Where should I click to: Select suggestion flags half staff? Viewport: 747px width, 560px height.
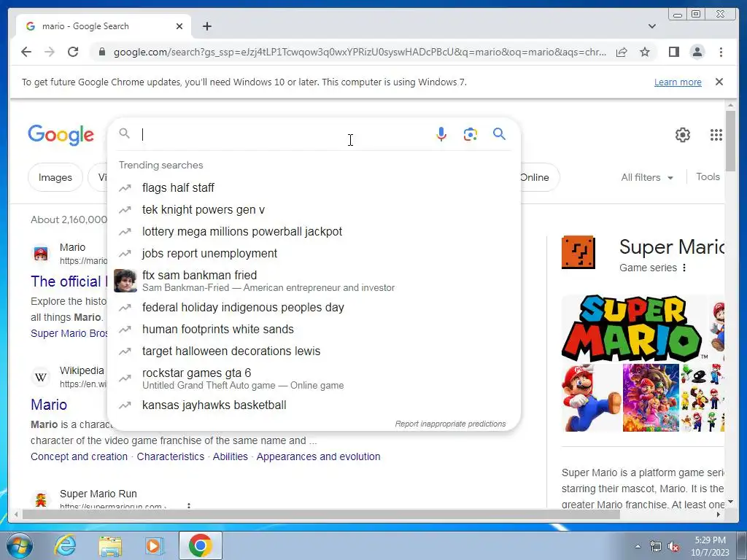click(314, 187)
